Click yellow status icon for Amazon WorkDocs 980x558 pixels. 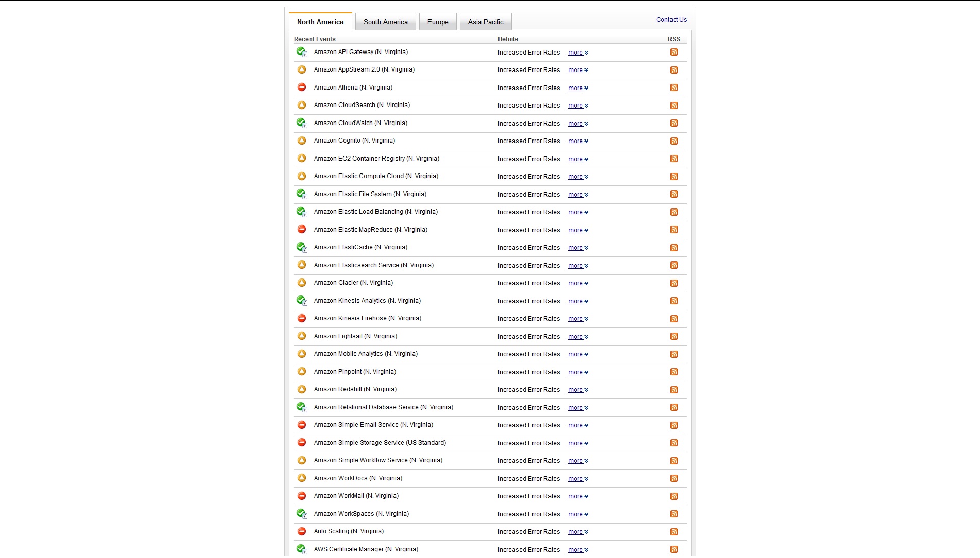[302, 478]
